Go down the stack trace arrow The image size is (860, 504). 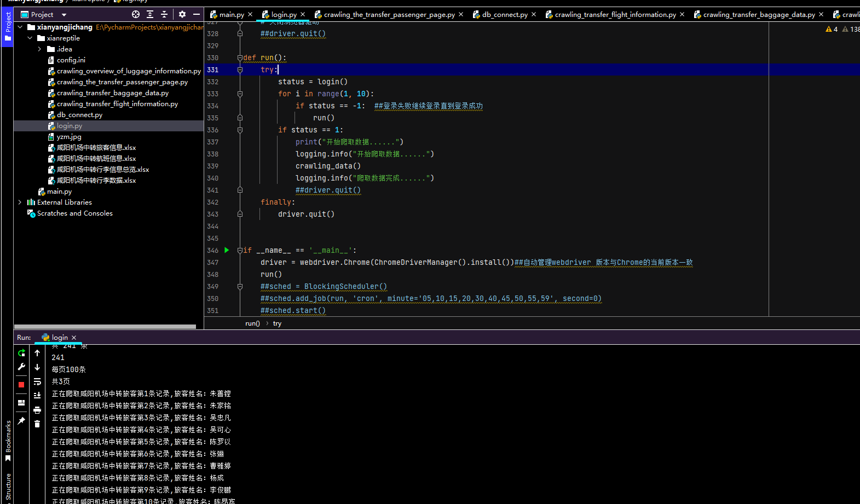tap(37, 367)
